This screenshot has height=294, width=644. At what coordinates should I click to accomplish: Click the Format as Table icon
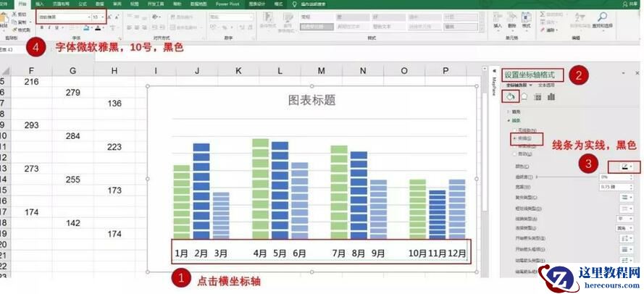(288, 17)
